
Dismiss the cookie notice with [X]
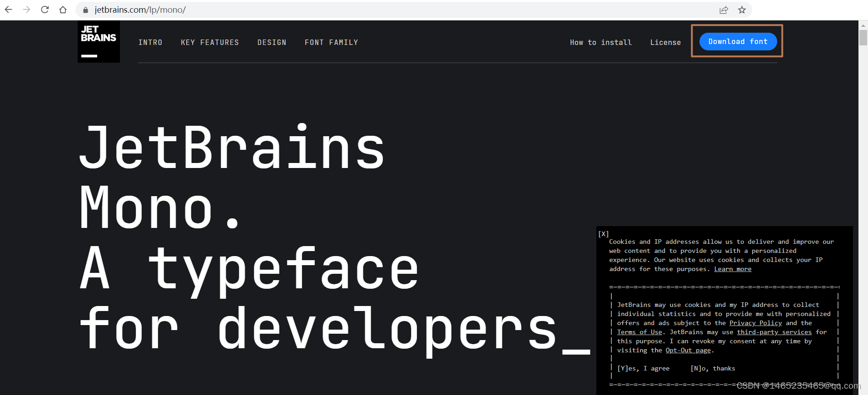(x=603, y=234)
